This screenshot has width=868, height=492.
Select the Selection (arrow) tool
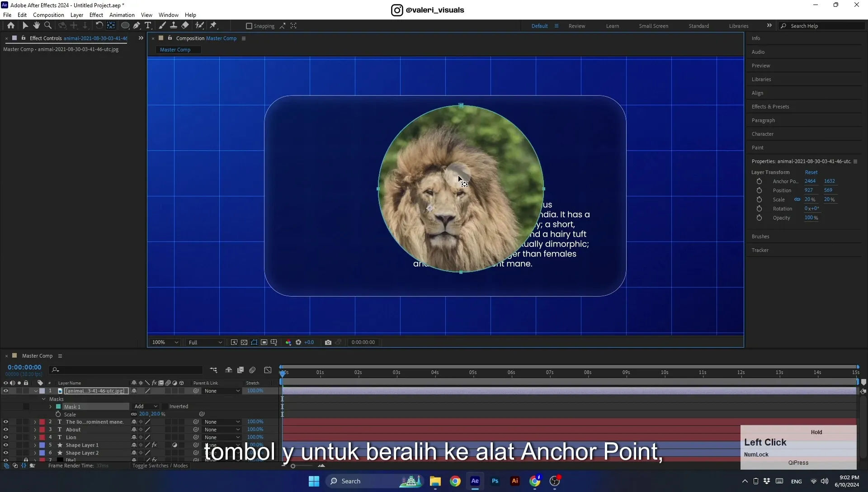(x=25, y=26)
